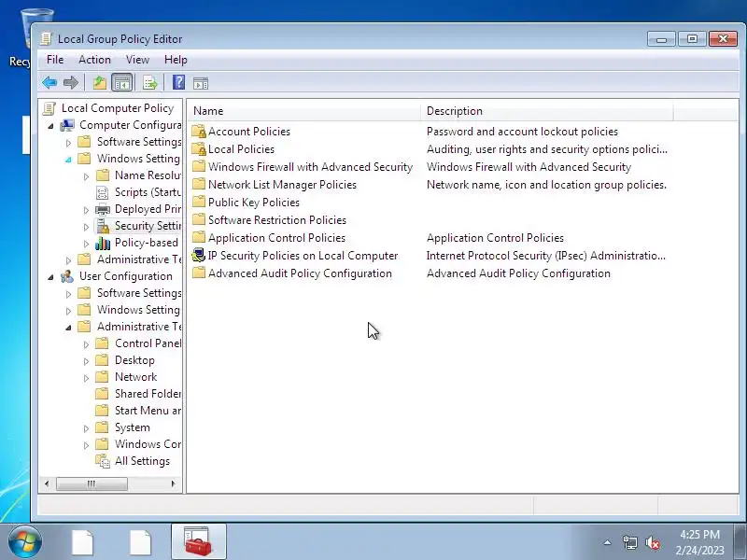
Task: Click the blue Help question mark icon
Action: [x=178, y=82]
